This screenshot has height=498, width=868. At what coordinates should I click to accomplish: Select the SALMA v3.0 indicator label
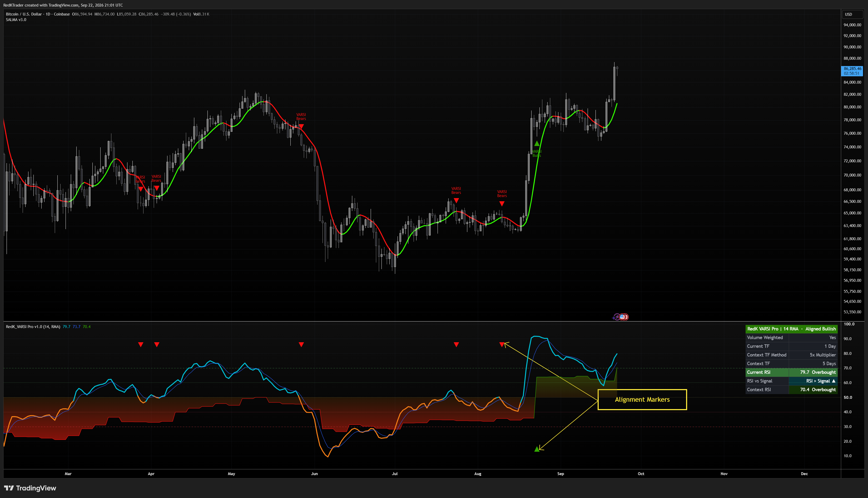[16, 19]
